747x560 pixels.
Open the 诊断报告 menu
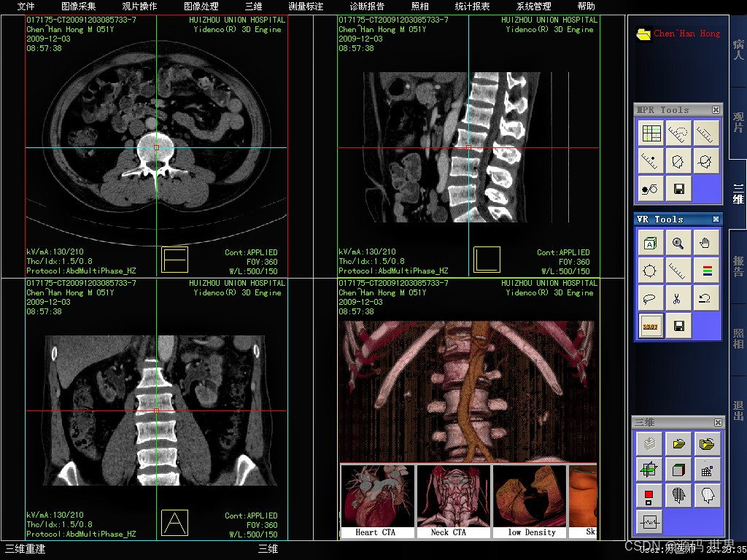pos(367,6)
